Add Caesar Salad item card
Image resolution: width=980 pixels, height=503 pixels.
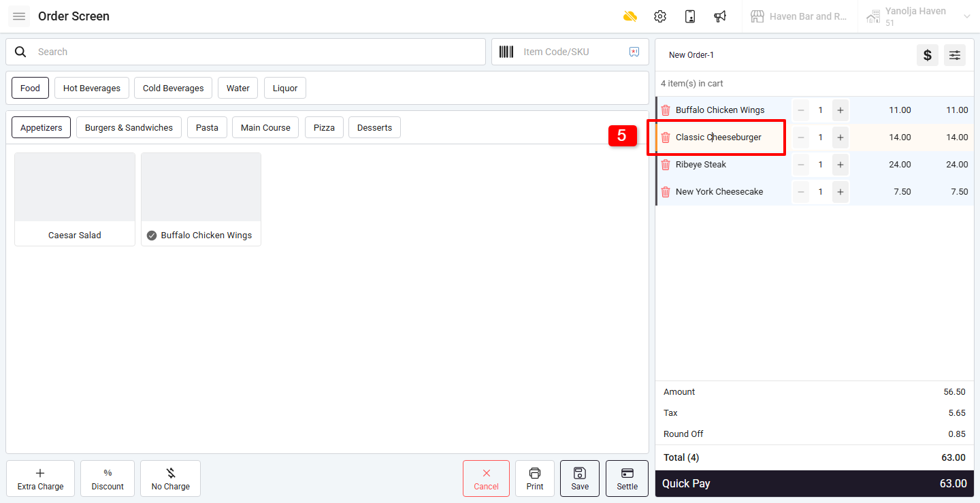[75, 199]
